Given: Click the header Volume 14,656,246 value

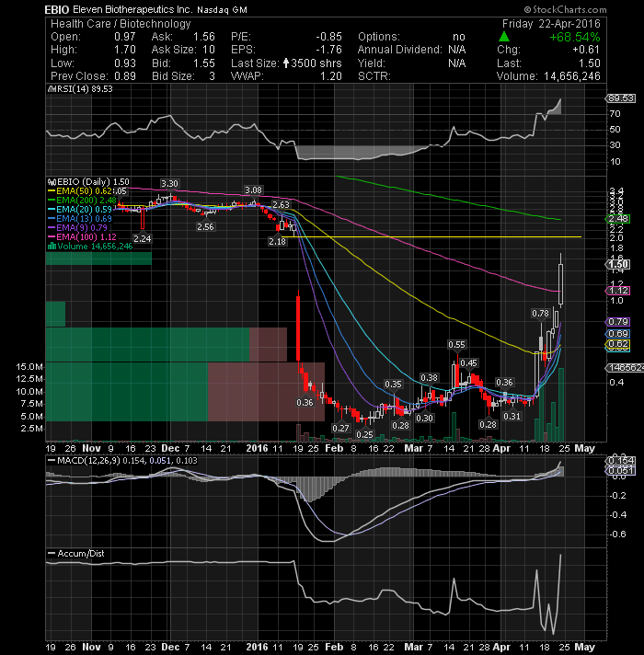Looking at the screenshot, I should (571, 76).
